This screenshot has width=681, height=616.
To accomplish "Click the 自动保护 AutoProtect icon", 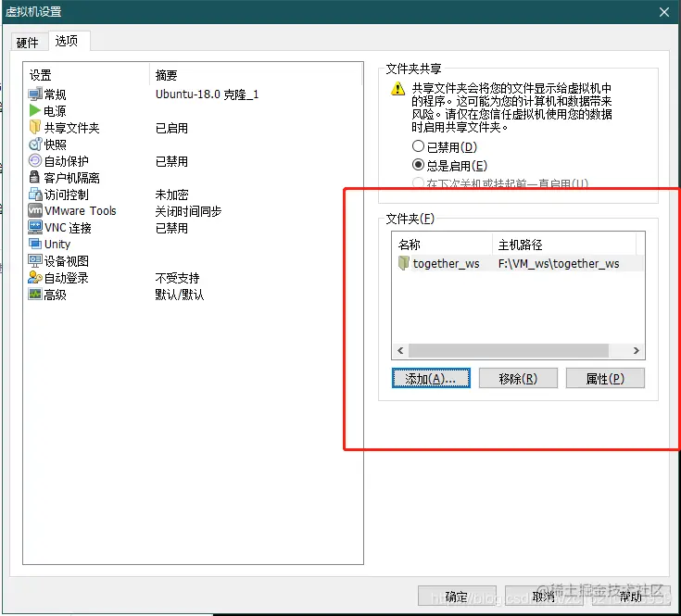I will 35,161.
